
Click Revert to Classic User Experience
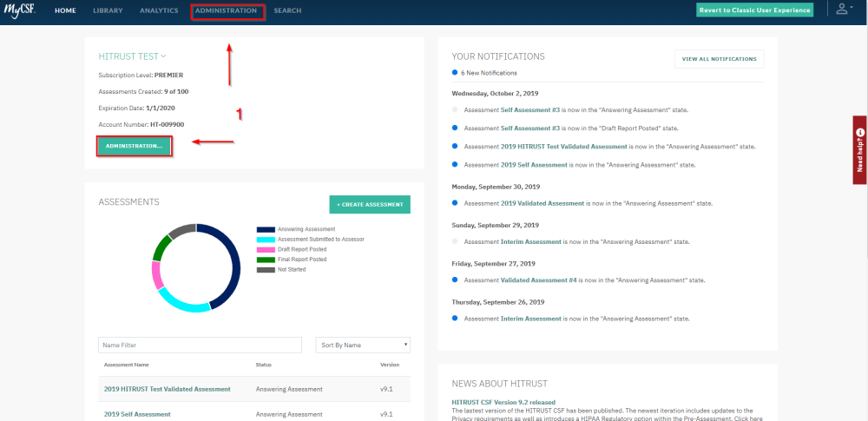tap(754, 10)
